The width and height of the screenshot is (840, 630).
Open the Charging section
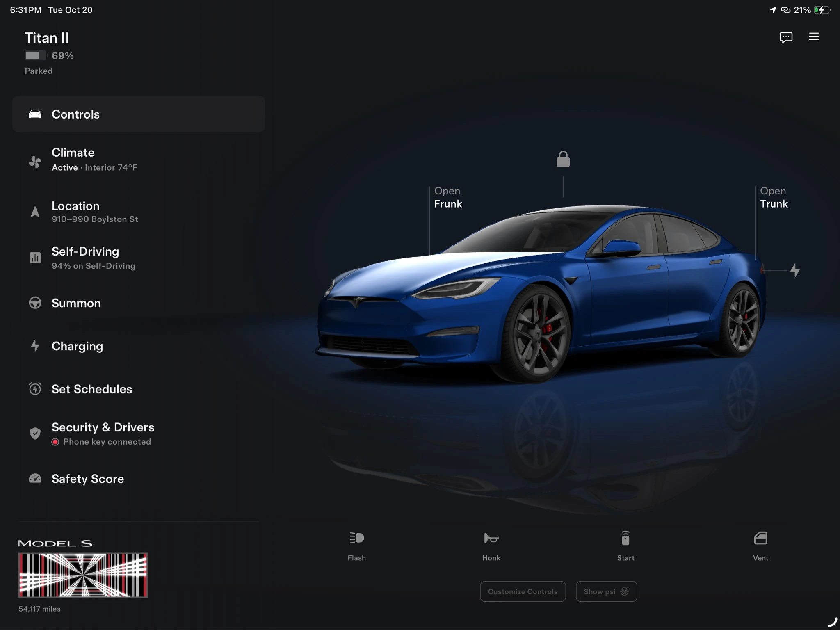[x=139, y=346]
